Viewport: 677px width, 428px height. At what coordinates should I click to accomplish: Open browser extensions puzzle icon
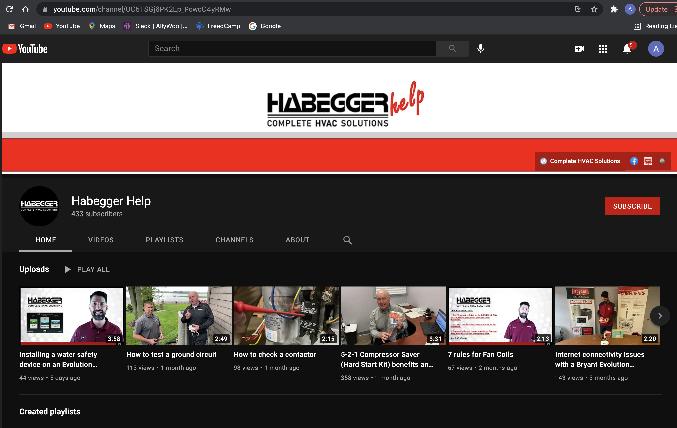(x=614, y=9)
